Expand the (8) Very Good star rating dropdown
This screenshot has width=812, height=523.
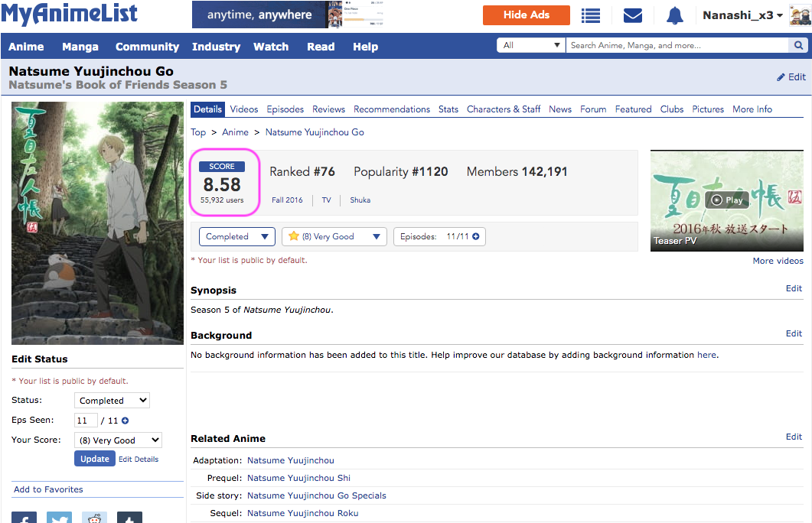pos(334,237)
